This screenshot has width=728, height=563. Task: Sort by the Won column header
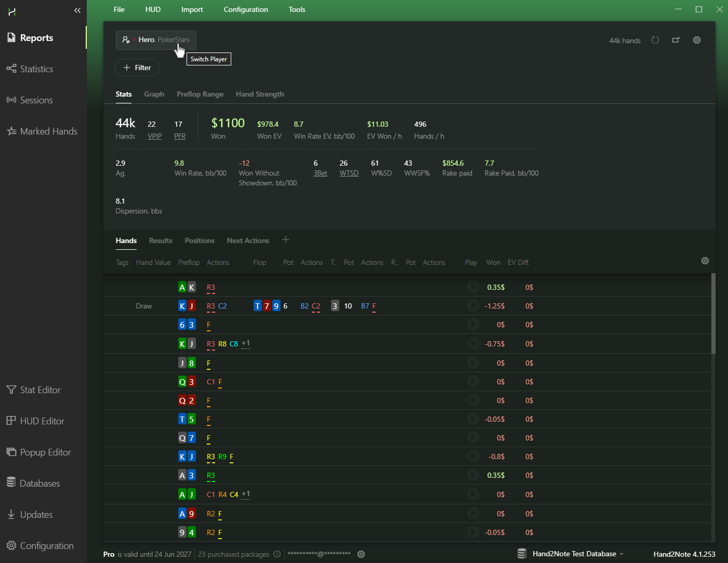[x=493, y=262]
